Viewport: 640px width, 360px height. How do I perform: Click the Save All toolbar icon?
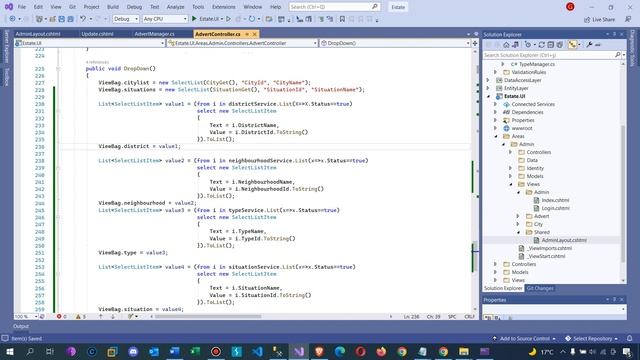(x=71, y=19)
